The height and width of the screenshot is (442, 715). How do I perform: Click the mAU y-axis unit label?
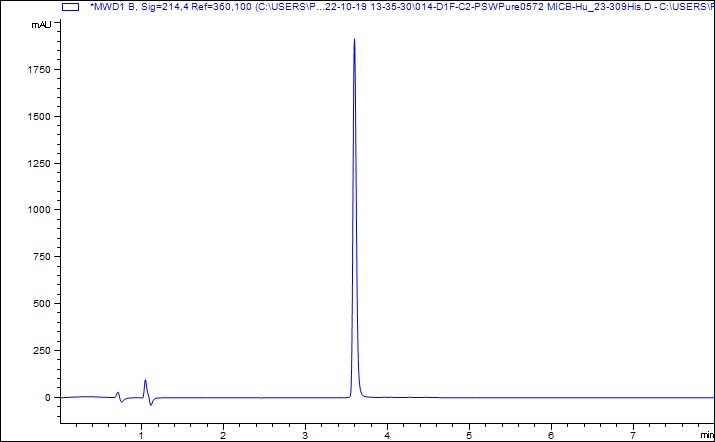pyautogui.click(x=41, y=25)
